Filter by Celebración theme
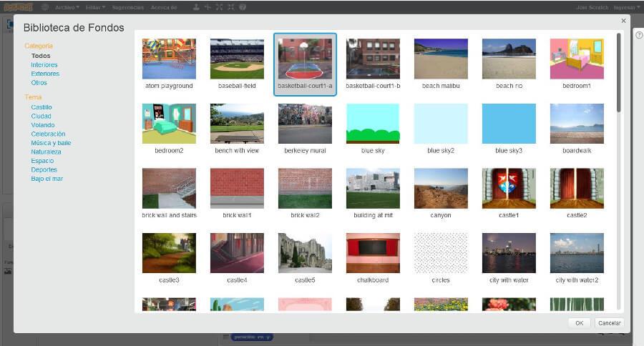 (x=48, y=134)
